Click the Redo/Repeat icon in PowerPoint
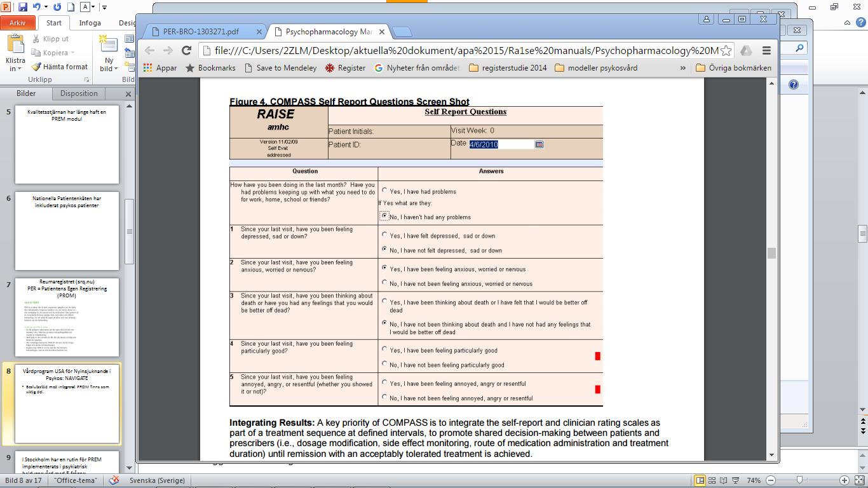 click(57, 7)
